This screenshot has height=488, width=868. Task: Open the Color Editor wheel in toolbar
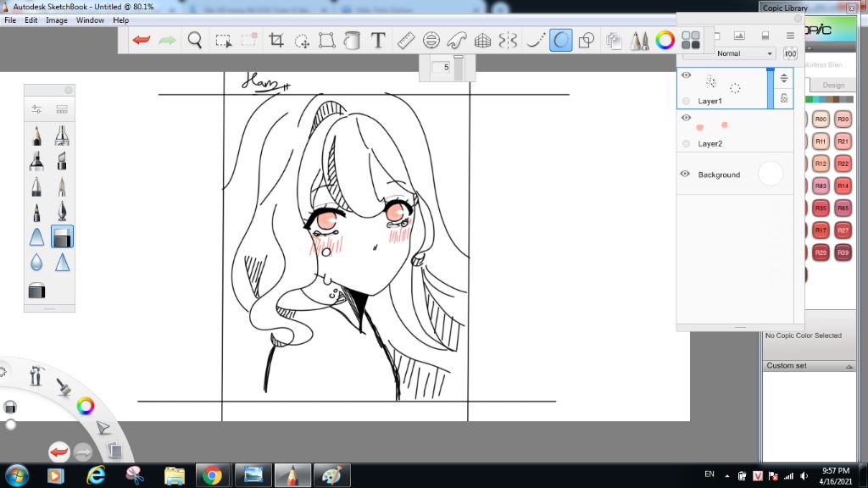point(665,40)
